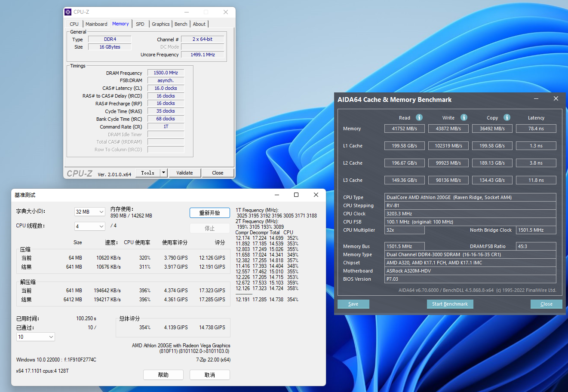Viewport: 568px width, 392px height.
Task: Expand the Tools dropdown arrow
Action: pyautogui.click(x=163, y=173)
